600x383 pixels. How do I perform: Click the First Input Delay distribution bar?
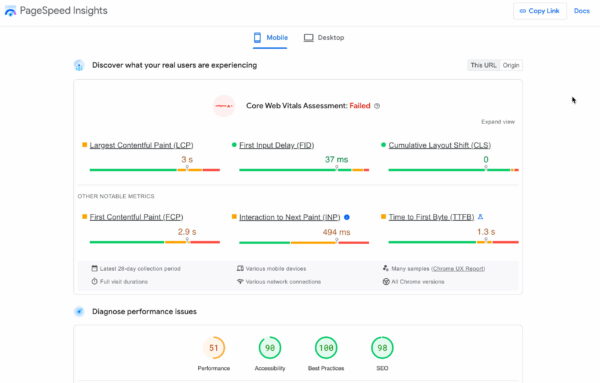tap(304, 170)
